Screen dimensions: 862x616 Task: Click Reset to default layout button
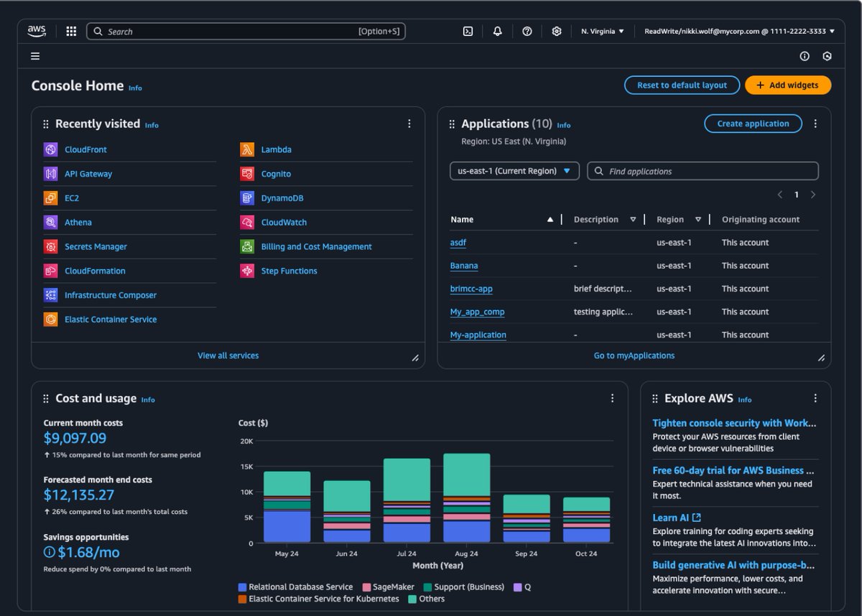point(682,85)
